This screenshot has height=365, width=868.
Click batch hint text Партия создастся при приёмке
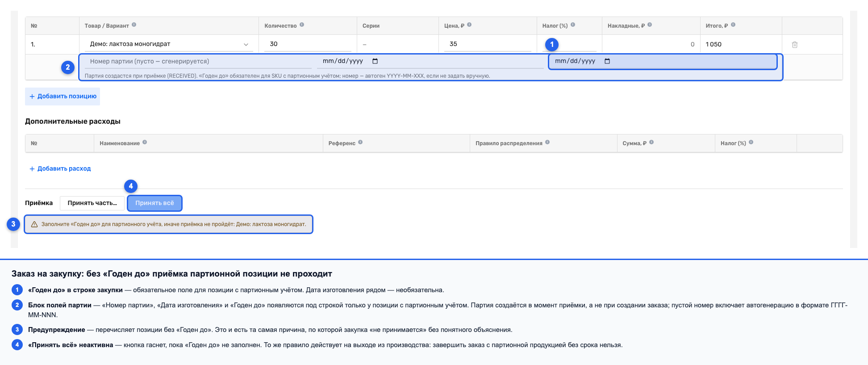(287, 76)
